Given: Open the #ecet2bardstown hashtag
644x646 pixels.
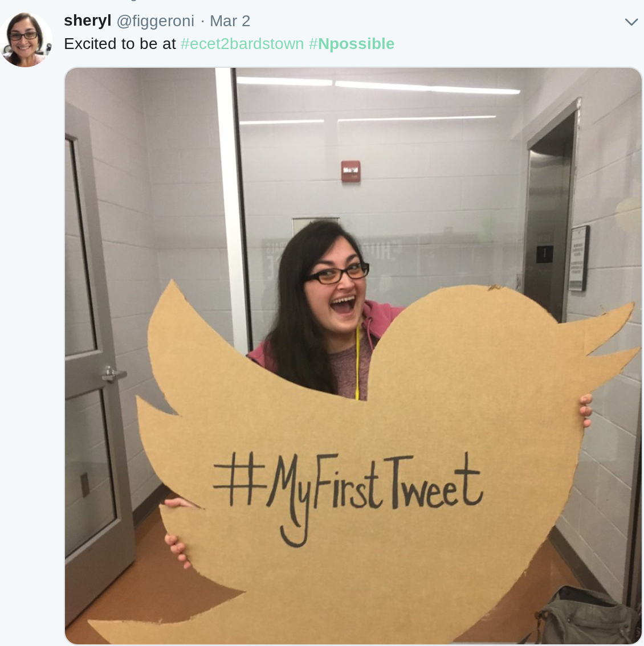Looking at the screenshot, I should pos(242,44).
